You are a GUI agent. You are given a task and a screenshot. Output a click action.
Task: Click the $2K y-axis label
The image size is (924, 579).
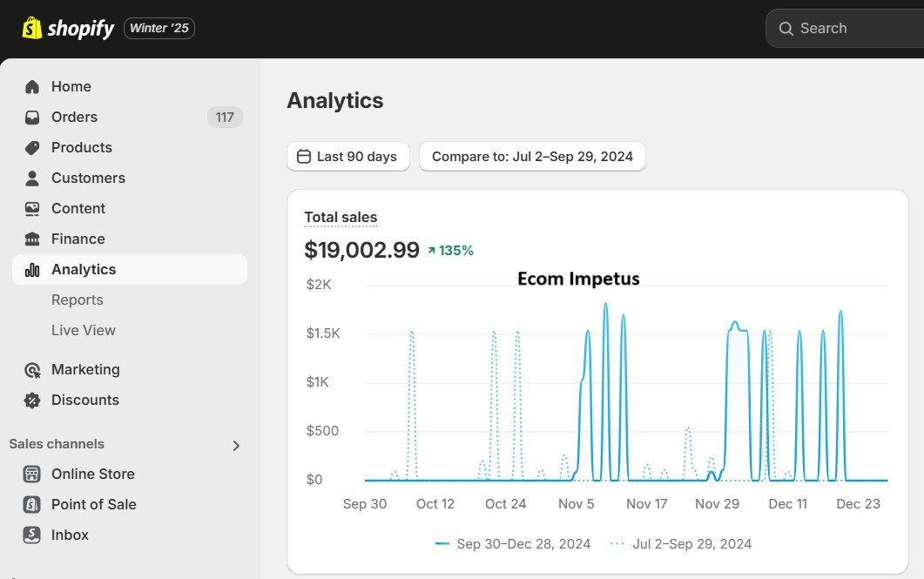coord(319,285)
